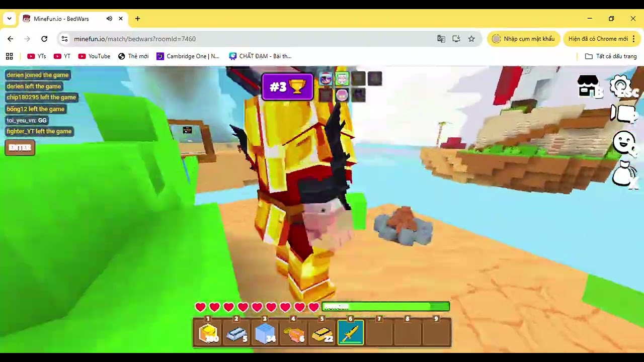Click the site info icon
Image resolution: width=644 pixels, height=362 pixels.
64,39
